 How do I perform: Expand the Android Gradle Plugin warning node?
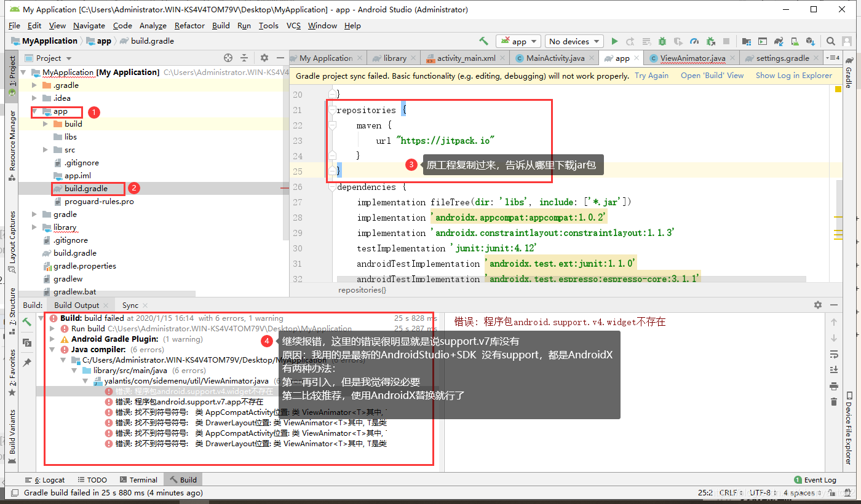coord(54,339)
